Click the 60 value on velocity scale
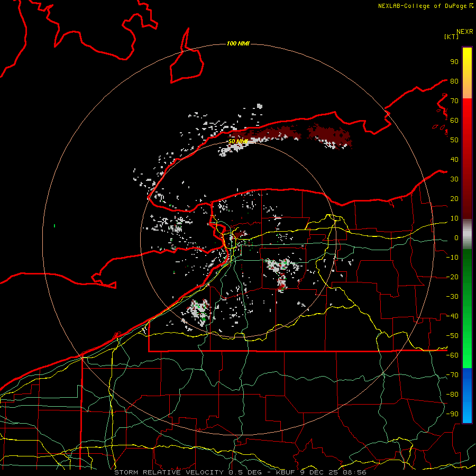Image resolution: width=476 pixels, height=476 pixels. 454,120
